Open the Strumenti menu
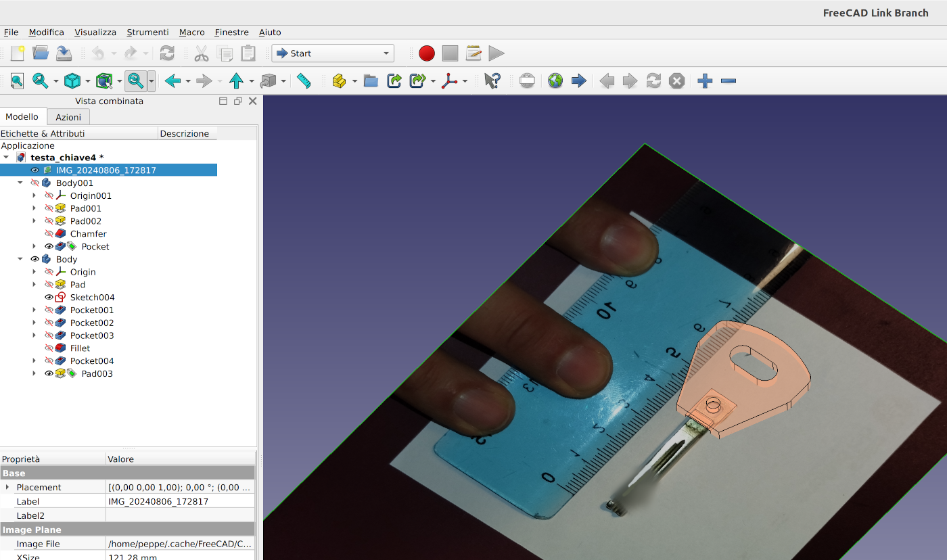Screen dimensions: 947x560 148,32
